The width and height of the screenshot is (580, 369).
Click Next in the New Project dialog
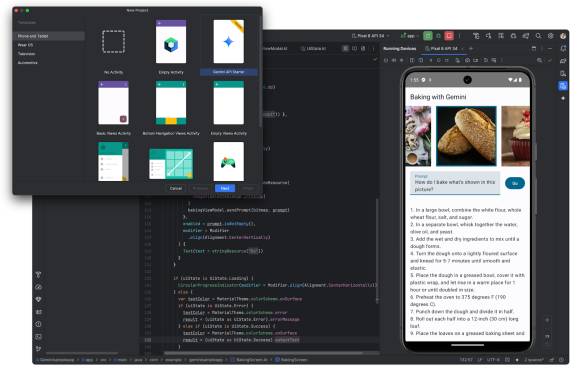coord(225,188)
